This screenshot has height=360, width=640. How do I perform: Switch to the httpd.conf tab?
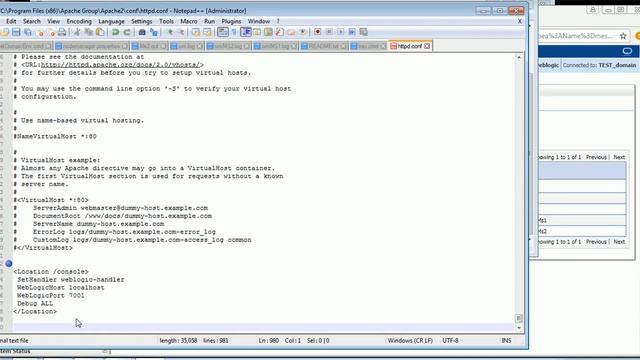pyautogui.click(x=409, y=46)
